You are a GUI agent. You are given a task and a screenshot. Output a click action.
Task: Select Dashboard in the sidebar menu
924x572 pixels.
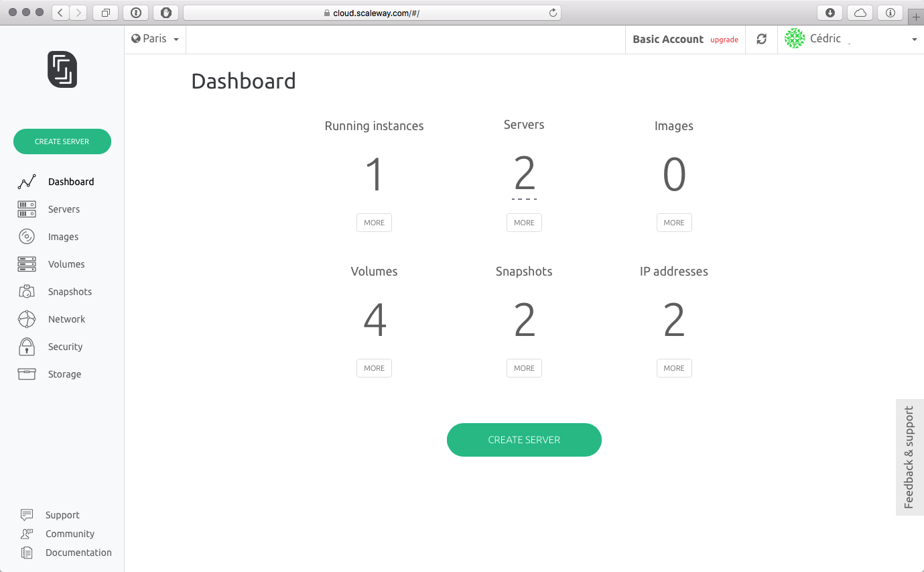[x=70, y=182]
